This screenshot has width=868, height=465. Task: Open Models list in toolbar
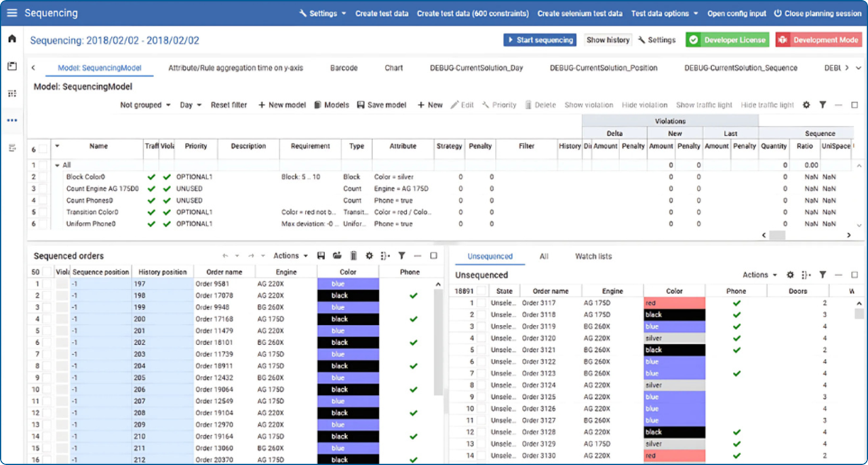coord(332,105)
